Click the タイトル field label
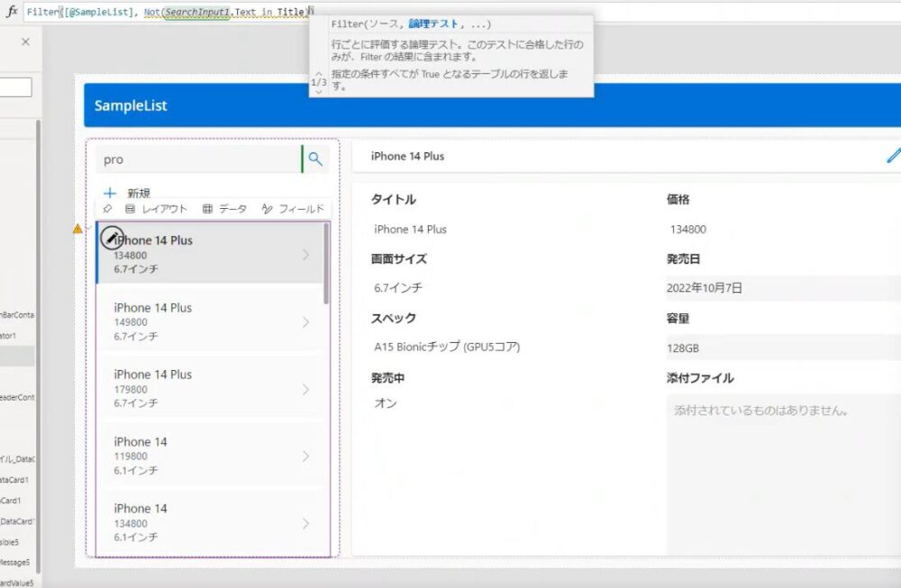The height and width of the screenshot is (588, 901). point(394,199)
